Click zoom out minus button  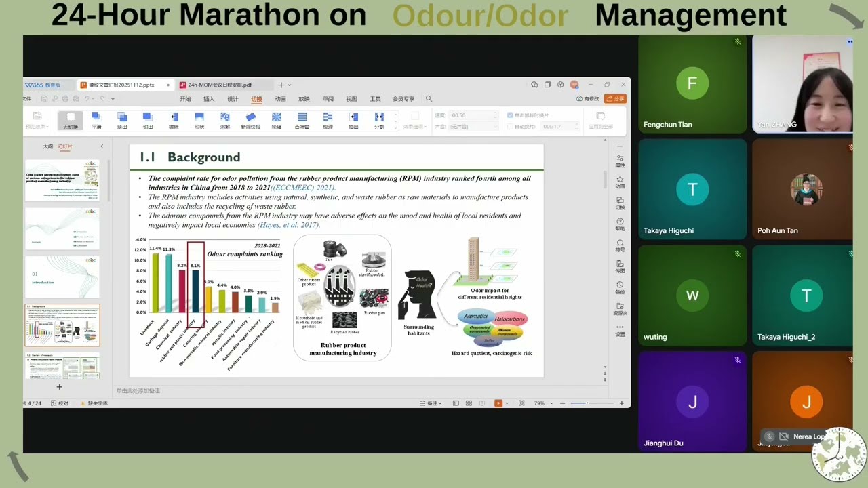click(x=562, y=403)
